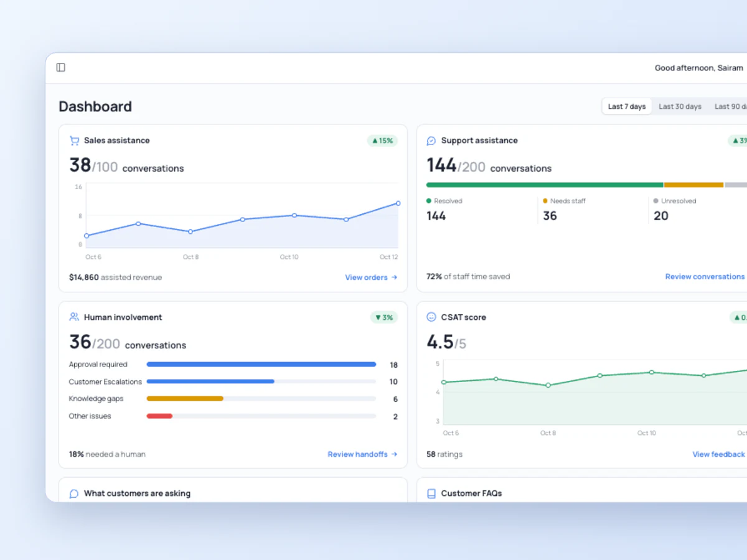This screenshot has width=747, height=560.
Task: Click the Customer Escalations progress bar
Action: 261,381
